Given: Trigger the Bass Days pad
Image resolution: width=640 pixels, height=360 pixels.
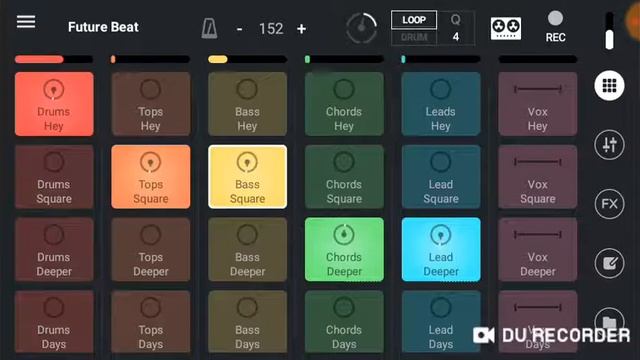Looking at the screenshot, I should (247, 322).
